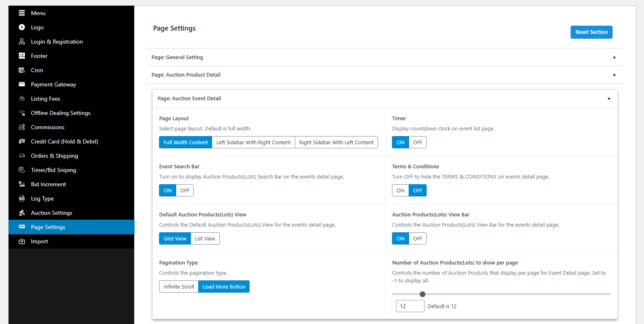The width and height of the screenshot is (644, 324).
Task: Disable Event Search Bar with OFF
Action: pos(185,190)
